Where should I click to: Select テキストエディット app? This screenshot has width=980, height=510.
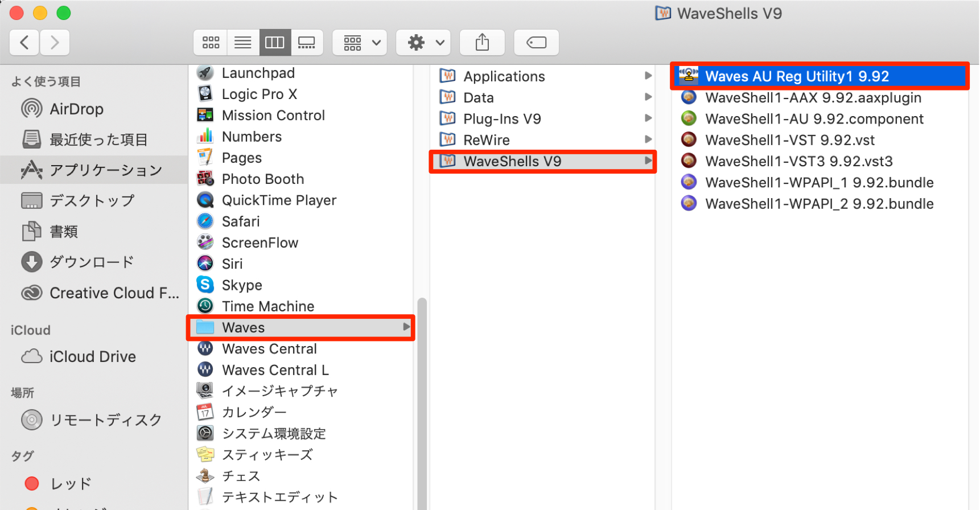click(302, 497)
